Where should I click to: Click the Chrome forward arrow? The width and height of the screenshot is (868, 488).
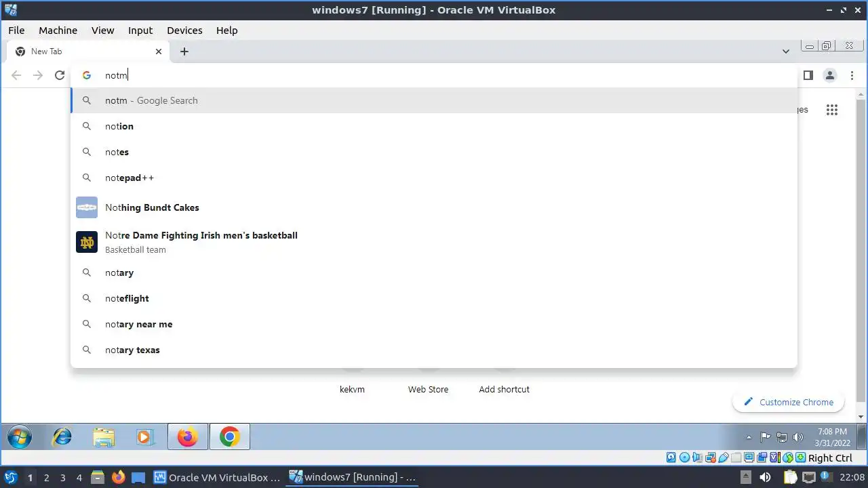[x=38, y=75]
